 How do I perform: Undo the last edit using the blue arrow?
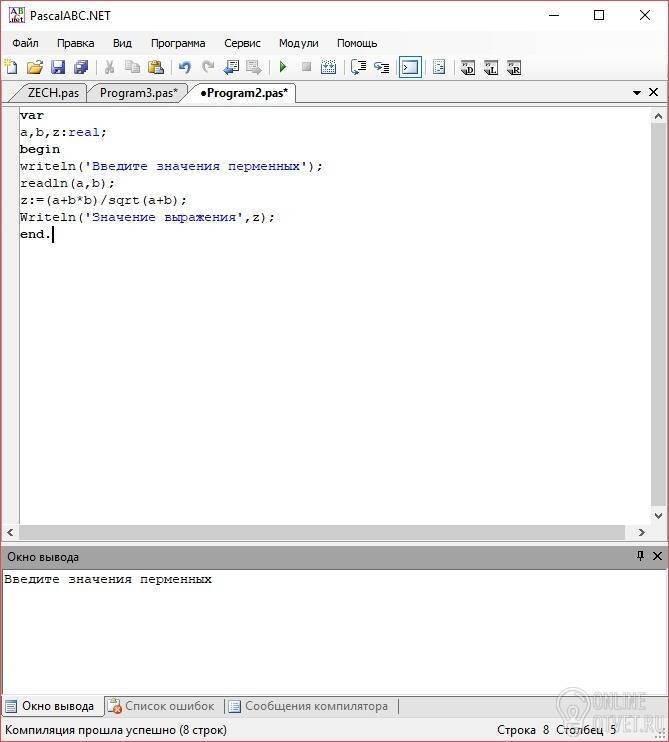[x=185, y=67]
